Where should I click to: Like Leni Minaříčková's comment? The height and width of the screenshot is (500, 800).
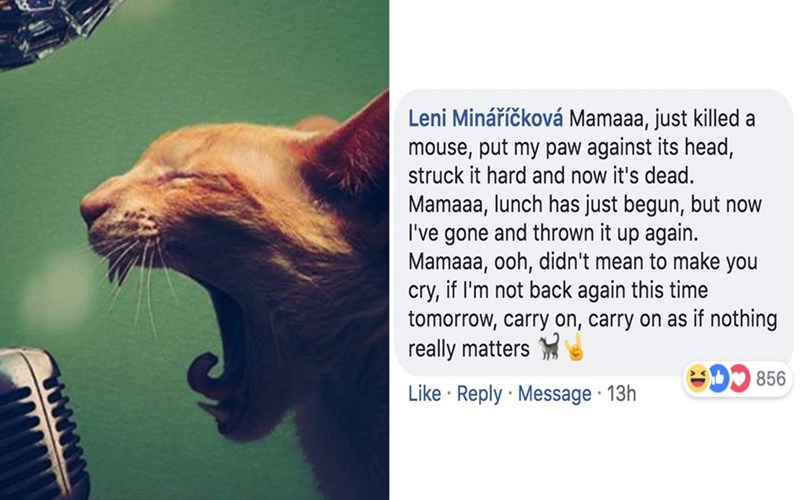click(424, 394)
